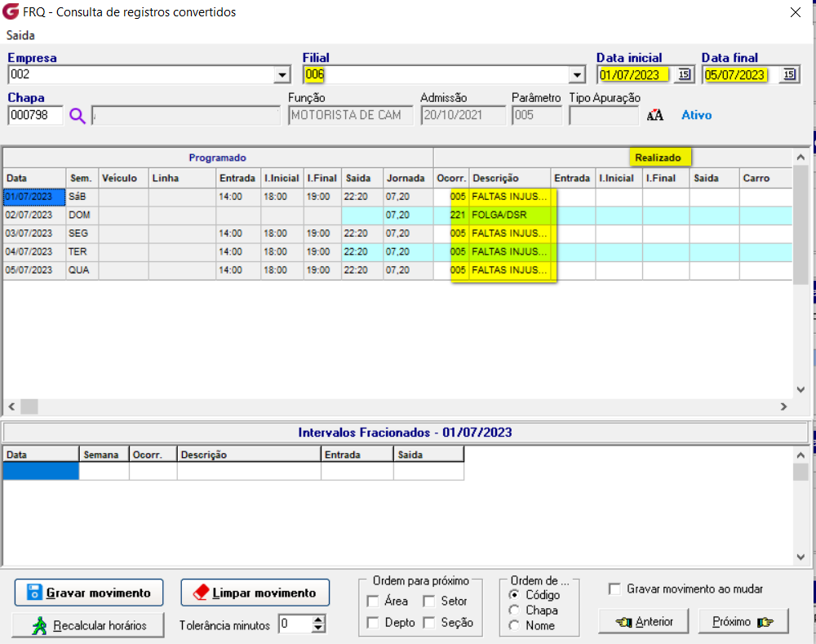The height and width of the screenshot is (644, 816).
Task: Select the Nome radio button
Action: tap(514, 625)
